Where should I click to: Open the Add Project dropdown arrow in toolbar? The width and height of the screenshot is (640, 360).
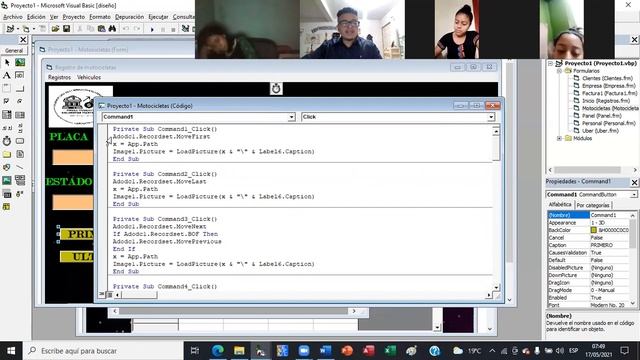click(x=18, y=29)
